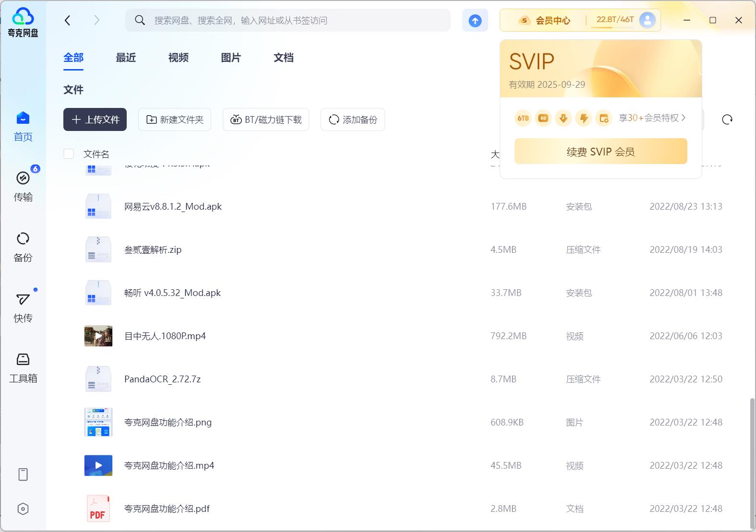
Task: Click the vertical scrollbar thumb of the file list
Action: 752,463
